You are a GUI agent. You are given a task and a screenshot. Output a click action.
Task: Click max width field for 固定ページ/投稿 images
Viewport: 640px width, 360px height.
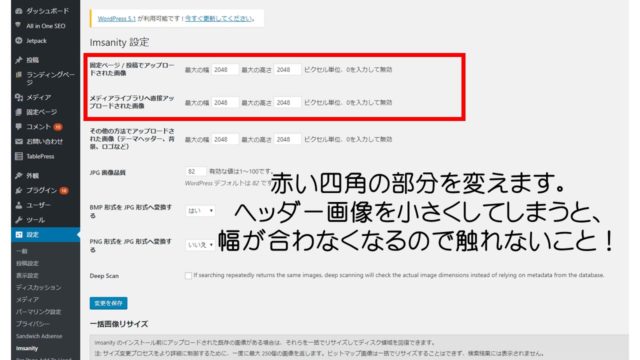224,70
